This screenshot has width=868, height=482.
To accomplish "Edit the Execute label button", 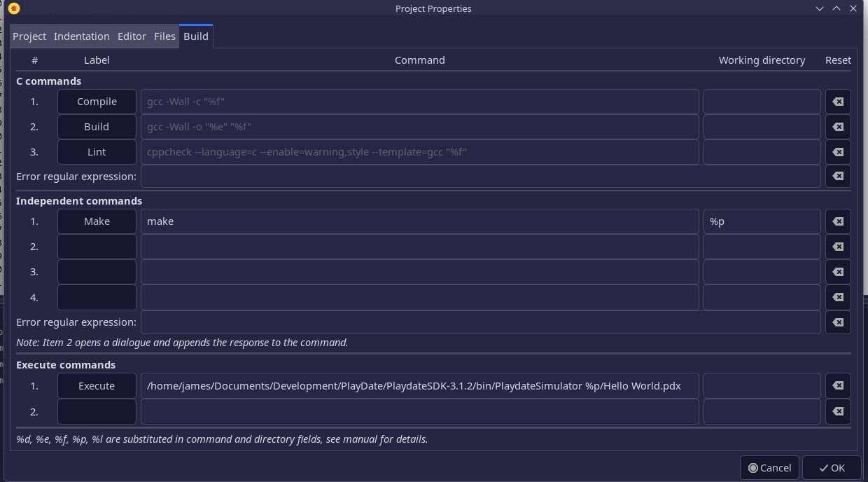I will [97, 386].
